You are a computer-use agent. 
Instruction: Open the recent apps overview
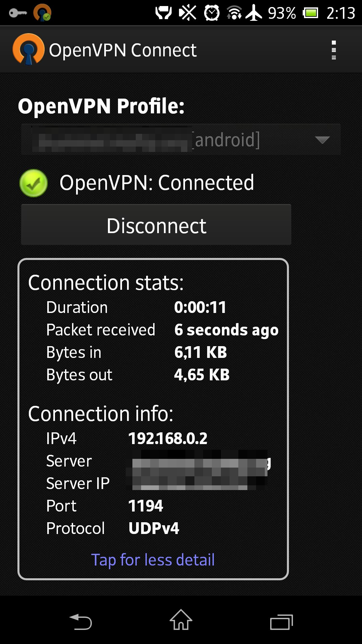(282, 622)
